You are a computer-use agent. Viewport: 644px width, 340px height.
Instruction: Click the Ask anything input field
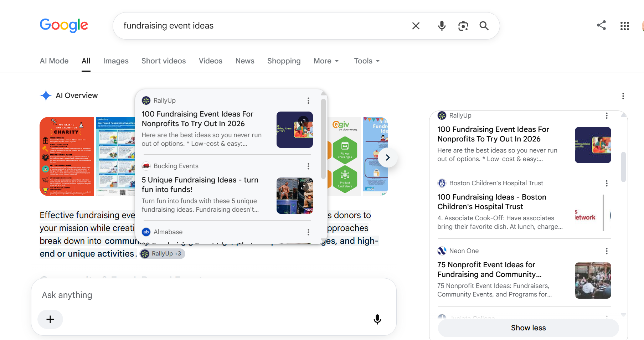pyautogui.click(x=214, y=295)
